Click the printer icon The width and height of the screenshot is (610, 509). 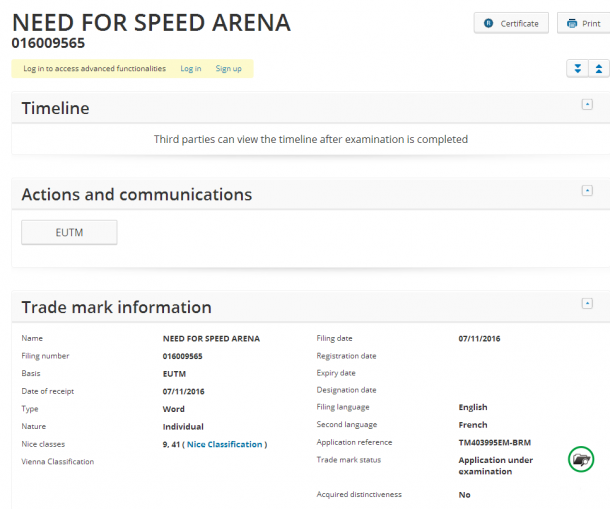[572, 23]
